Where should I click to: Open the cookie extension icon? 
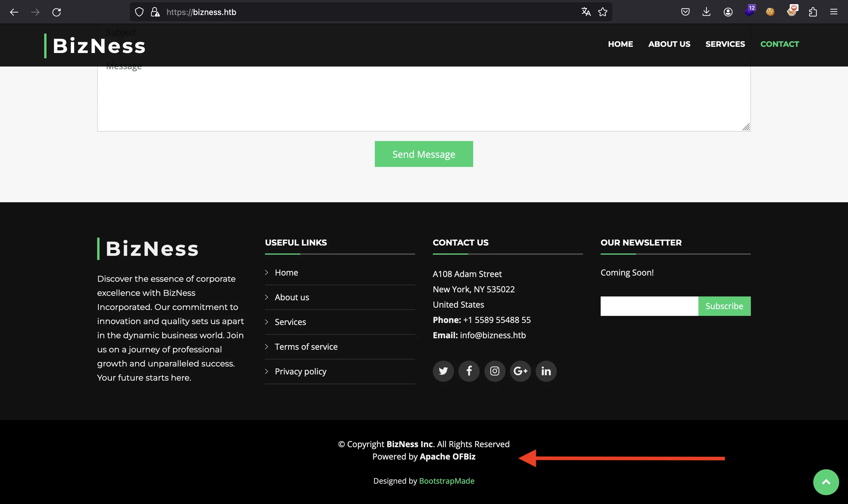click(x=770, y=12)
